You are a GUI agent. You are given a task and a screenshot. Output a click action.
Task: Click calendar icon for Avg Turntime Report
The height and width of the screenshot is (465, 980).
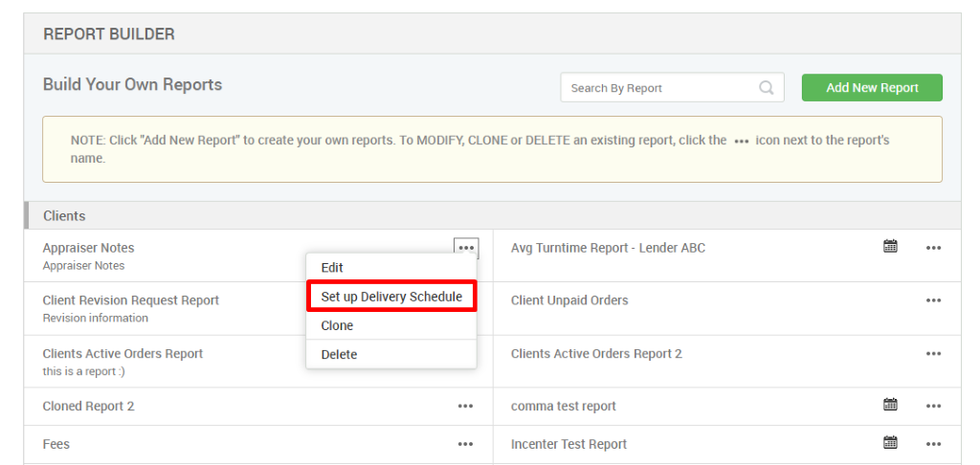(x=891, y=246)
